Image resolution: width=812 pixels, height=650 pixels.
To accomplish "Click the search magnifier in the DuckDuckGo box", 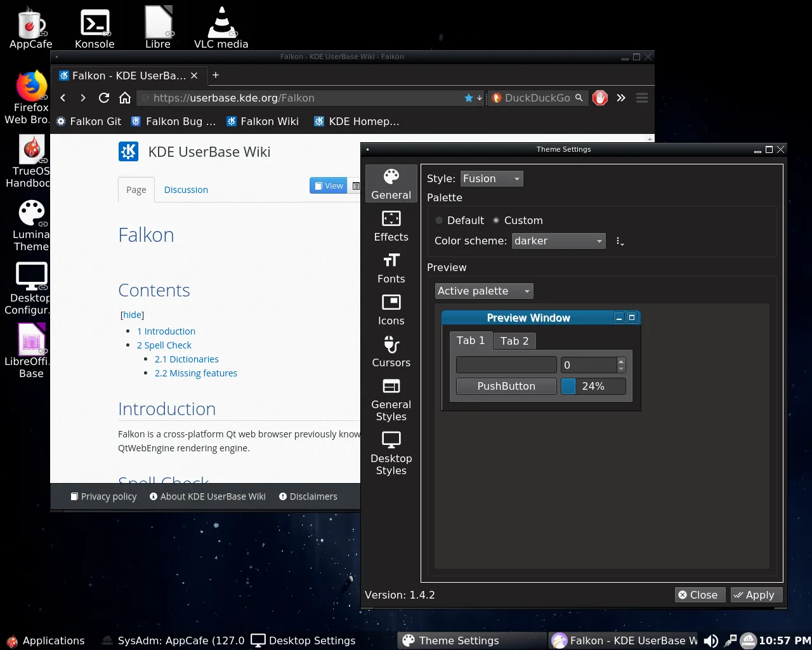I will click(579, 98).
